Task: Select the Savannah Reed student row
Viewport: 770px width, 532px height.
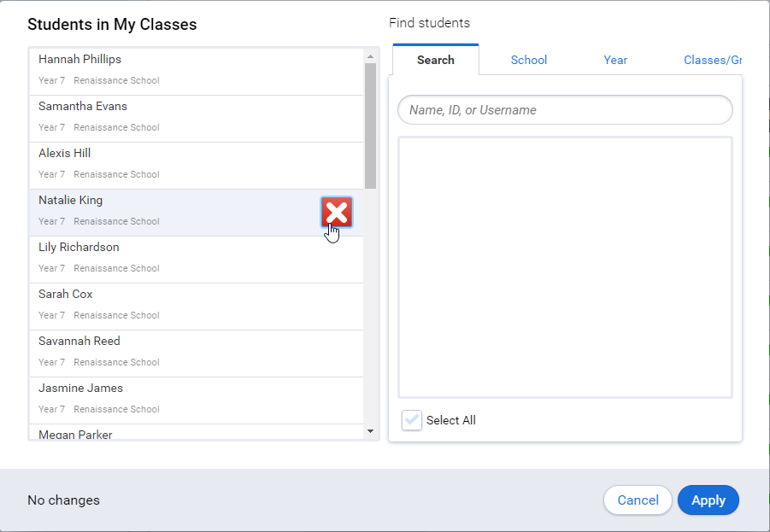Action: (197, 354)
